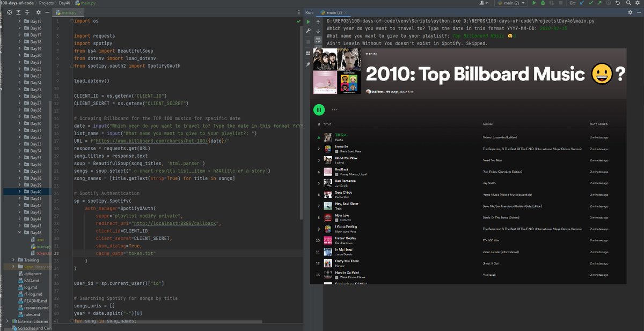
Task: Expand the Day15 folder
Action: point(20,21)
